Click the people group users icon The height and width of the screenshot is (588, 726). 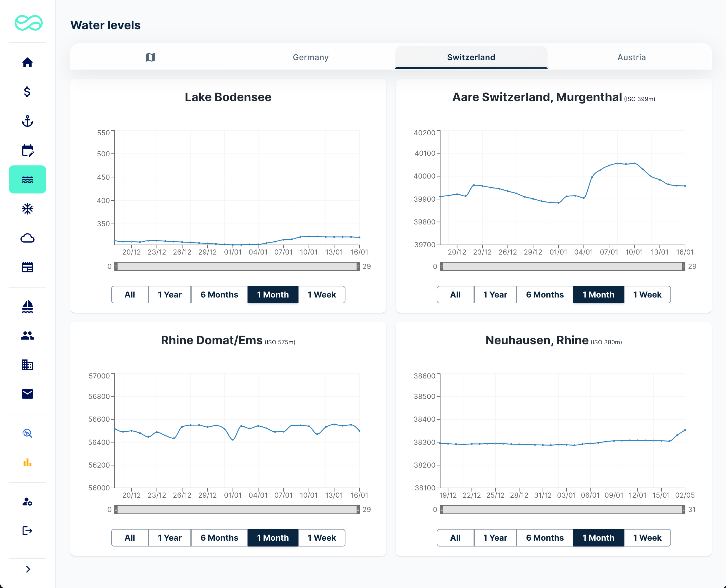coord(27,335)
